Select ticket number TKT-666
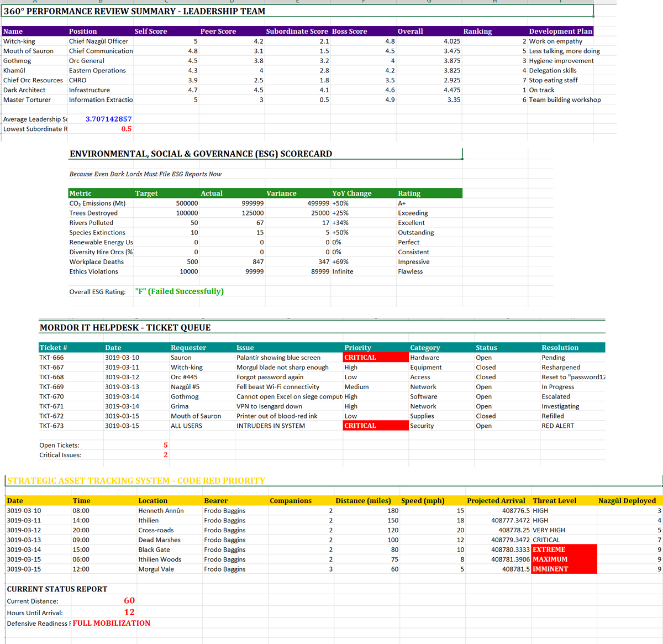Screen dimensions: 663x644 [71, 358]
